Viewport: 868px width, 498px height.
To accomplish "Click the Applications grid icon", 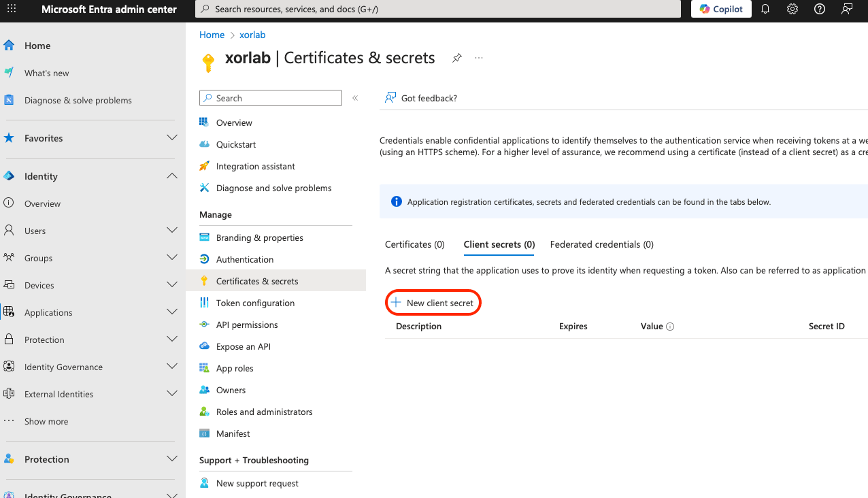I will (9, 312).
